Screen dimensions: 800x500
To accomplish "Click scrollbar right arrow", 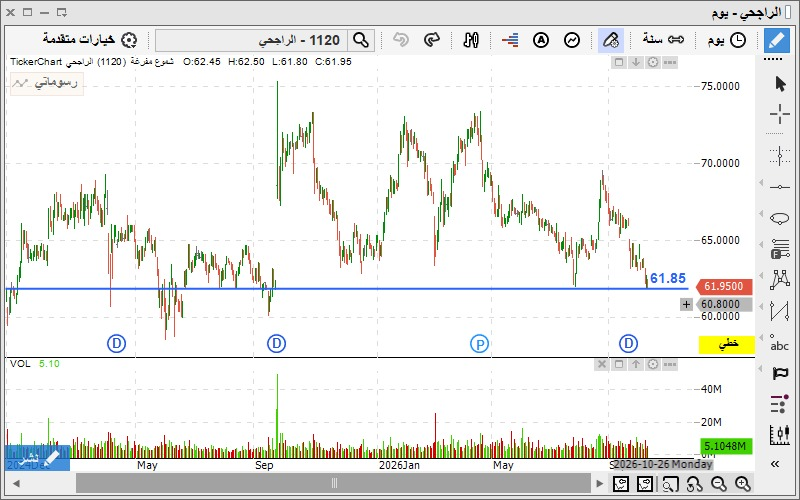I will pyautogui.click(x=600, y=483).
